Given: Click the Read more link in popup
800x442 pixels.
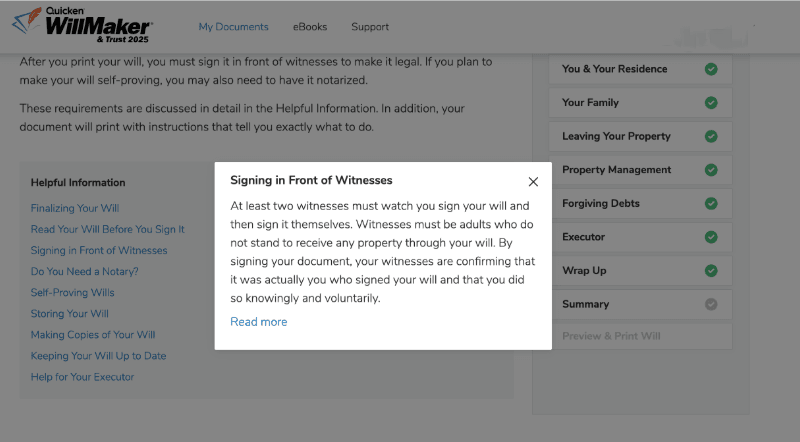Looking at the screenshot, I should pyautogui.click(x=258, y=322).
